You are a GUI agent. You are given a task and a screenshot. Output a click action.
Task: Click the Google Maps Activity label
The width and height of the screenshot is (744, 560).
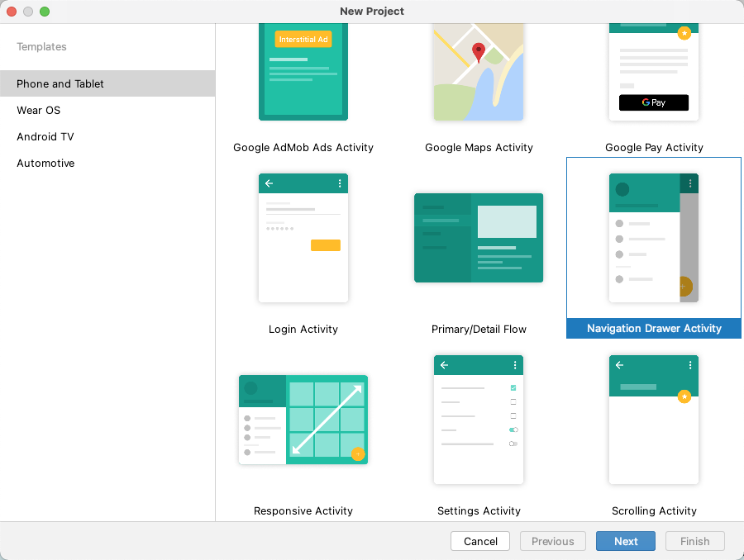479,148
